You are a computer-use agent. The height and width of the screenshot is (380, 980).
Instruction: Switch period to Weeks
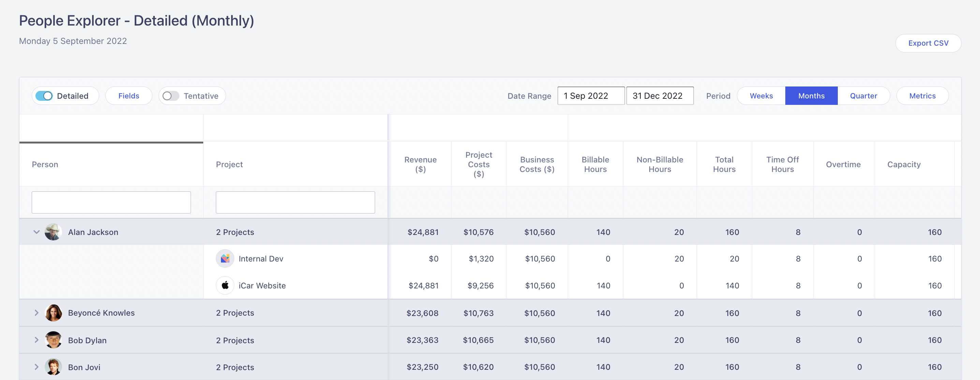pos(761,96)
